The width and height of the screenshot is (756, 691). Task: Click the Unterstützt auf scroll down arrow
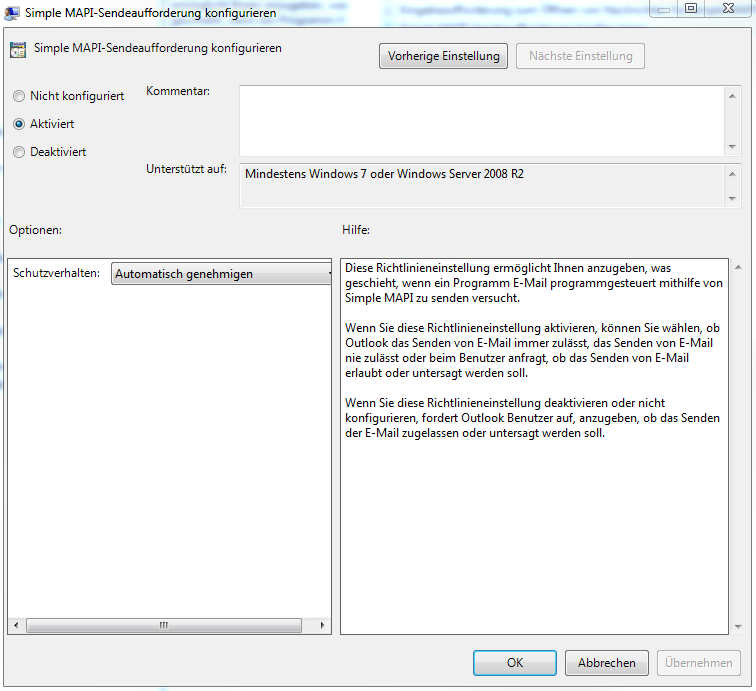[x=732, y=199]
